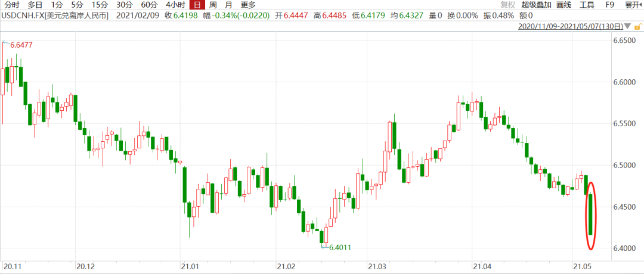Click dropdown arrow beside date range
The image size is (644, 274).
627,26
